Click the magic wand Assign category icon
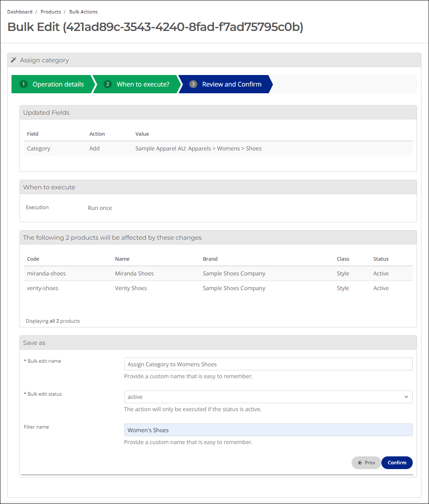429x504 pixels. point(13,60)
